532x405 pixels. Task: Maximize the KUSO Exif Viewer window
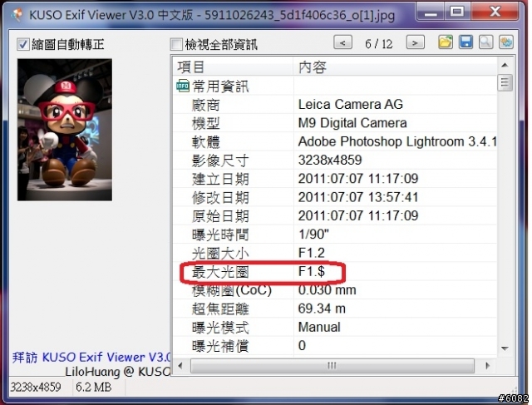point(457,12)
